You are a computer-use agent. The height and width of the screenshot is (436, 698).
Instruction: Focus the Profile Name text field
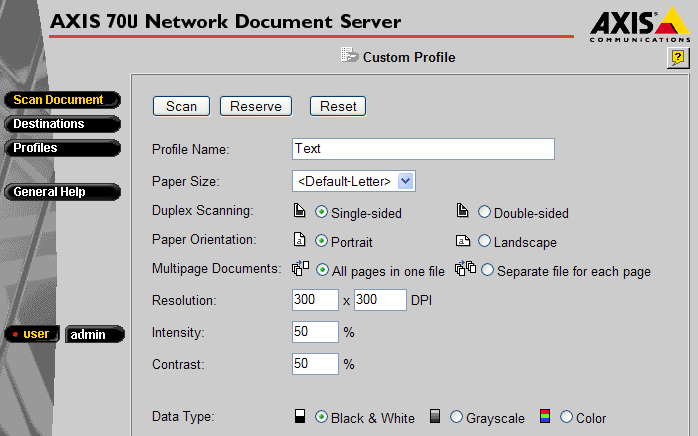coord(423,149)
